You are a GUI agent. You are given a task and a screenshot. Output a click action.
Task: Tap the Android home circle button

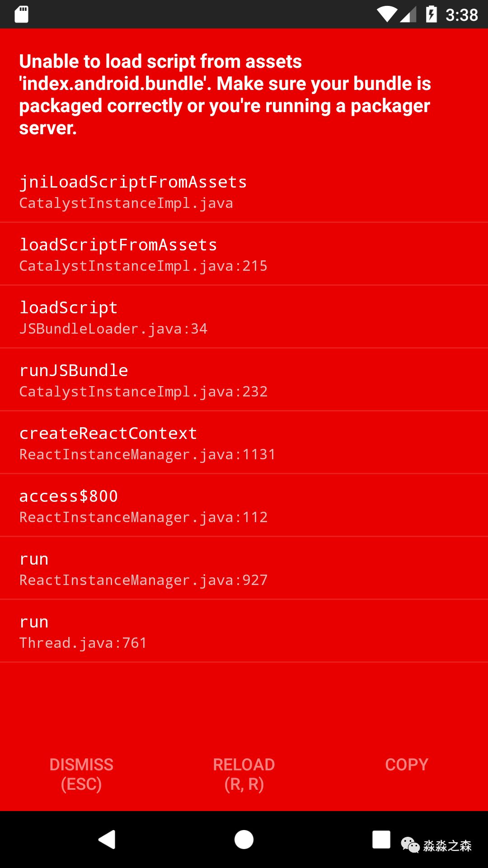click(x=244, y=840)
